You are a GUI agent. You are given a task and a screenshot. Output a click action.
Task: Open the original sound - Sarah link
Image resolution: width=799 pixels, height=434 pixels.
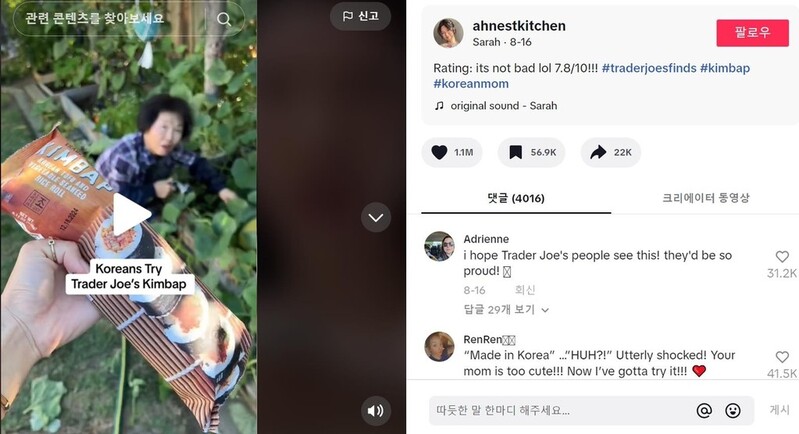point(503,105)
